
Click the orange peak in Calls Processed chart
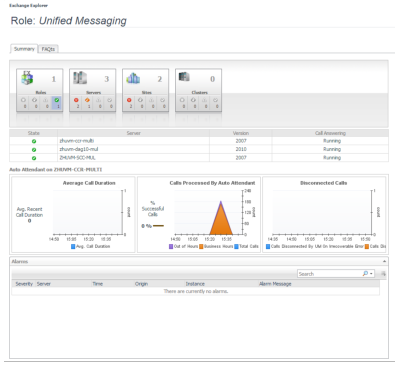click(x=221, y=220)
